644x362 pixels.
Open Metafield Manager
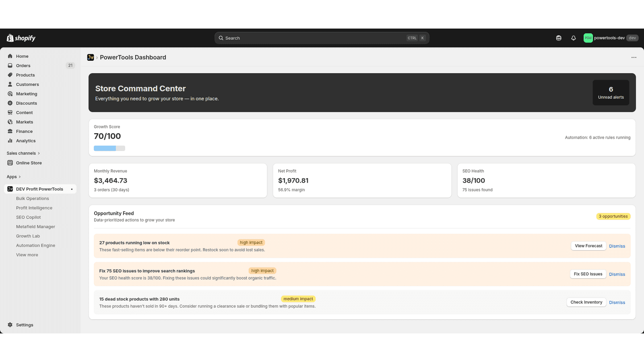click(x=35, y=227)
